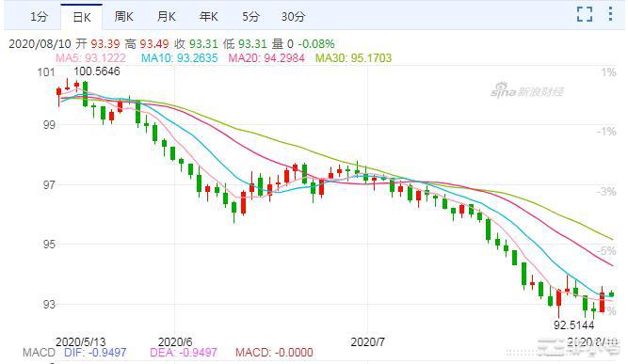Open the 年K yearly chart tab
The width and height of the screenshot is (628, 364).
click(x=209, y=16)
